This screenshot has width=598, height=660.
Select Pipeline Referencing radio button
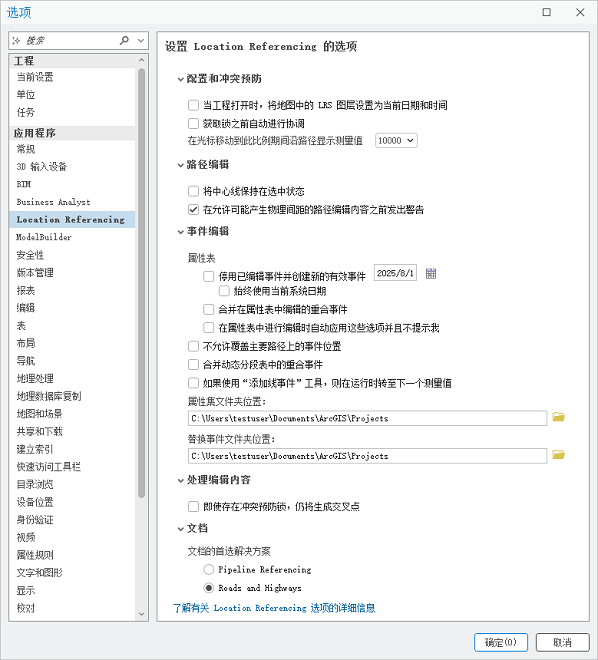[209, 570]
